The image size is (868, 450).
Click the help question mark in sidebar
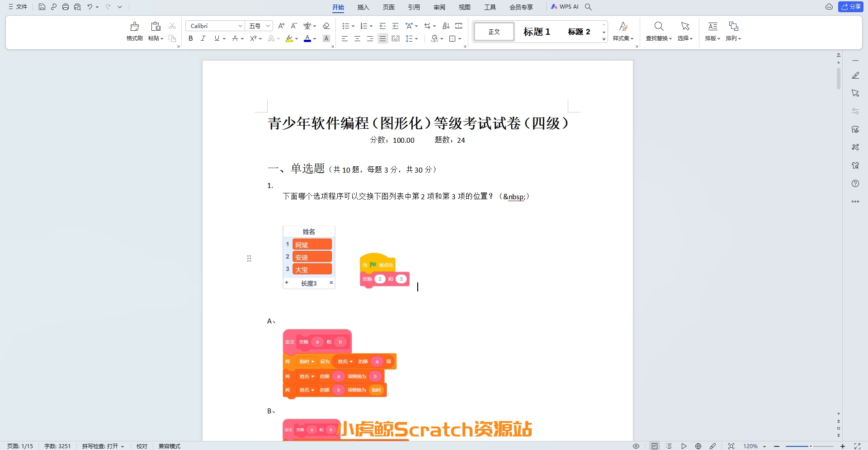click(855, 183)
